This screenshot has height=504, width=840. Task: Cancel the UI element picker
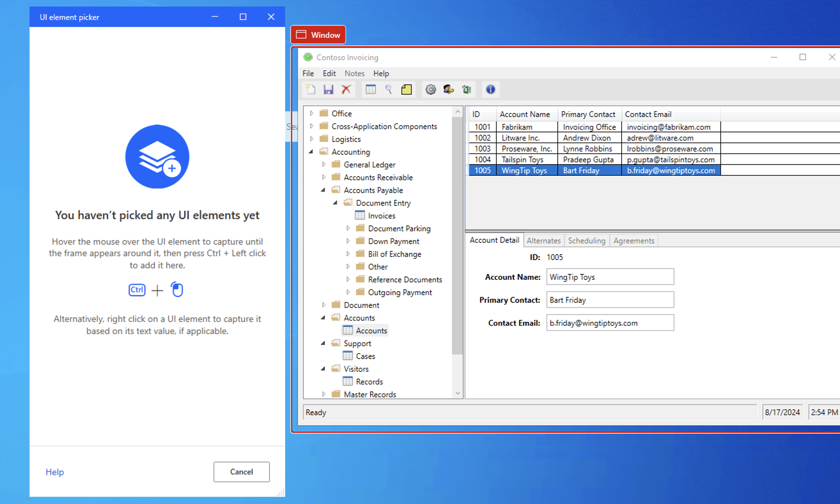[241, 472]
